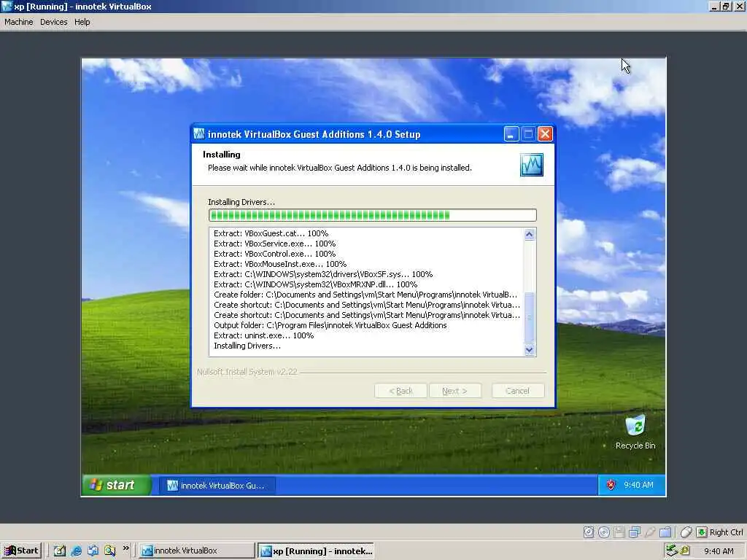This screenshot has height=560, width=747.
Task: Close the Guest Additions Setup dialog
Action: point(545,134)
